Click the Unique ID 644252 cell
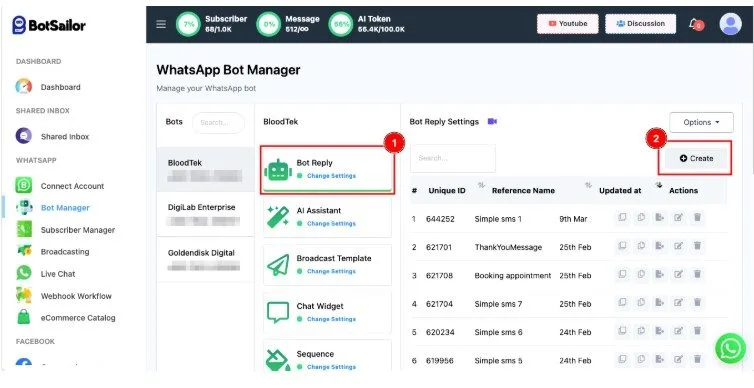Screen dimensions: 754x388 (440, 219)
